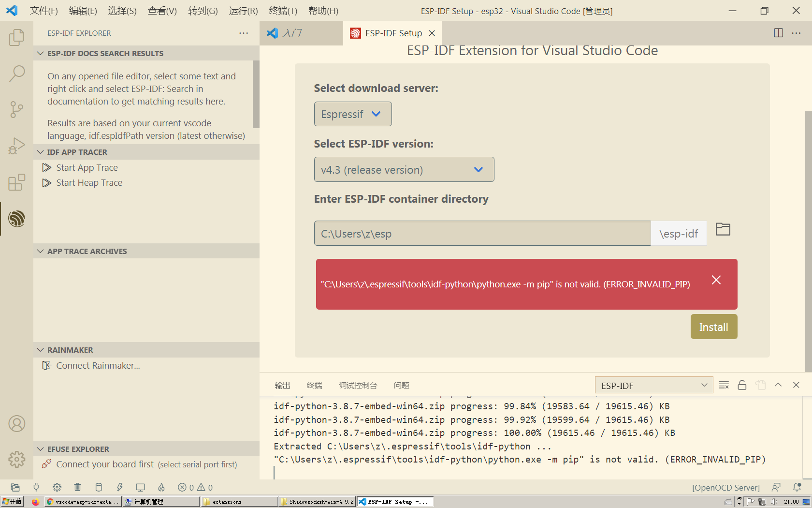
Task: Click the split editor right icon
Action: click(778, 33)
